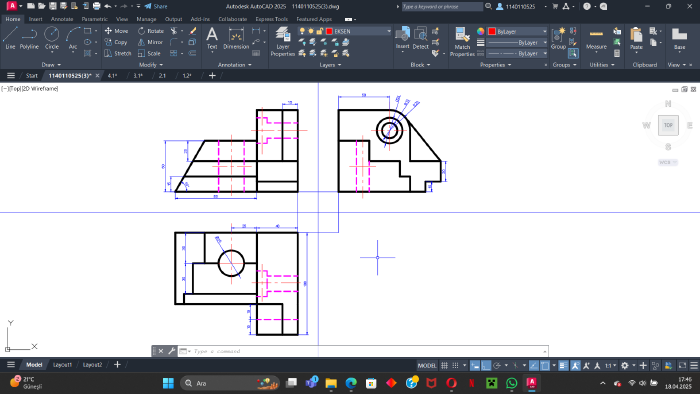This screenshot has height=394, width=700.
Task: Open the ByLayer lineweight dropdown
Action: point(517,42)
